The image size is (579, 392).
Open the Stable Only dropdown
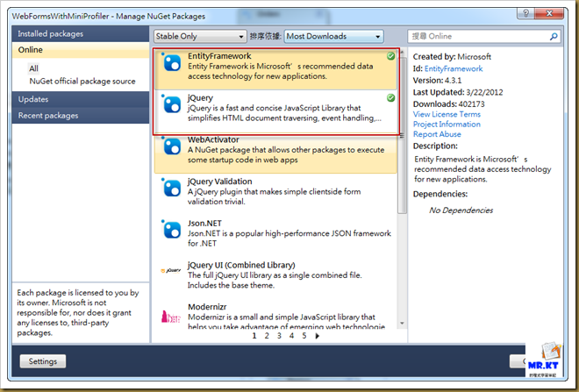click(x=200, y=36)
